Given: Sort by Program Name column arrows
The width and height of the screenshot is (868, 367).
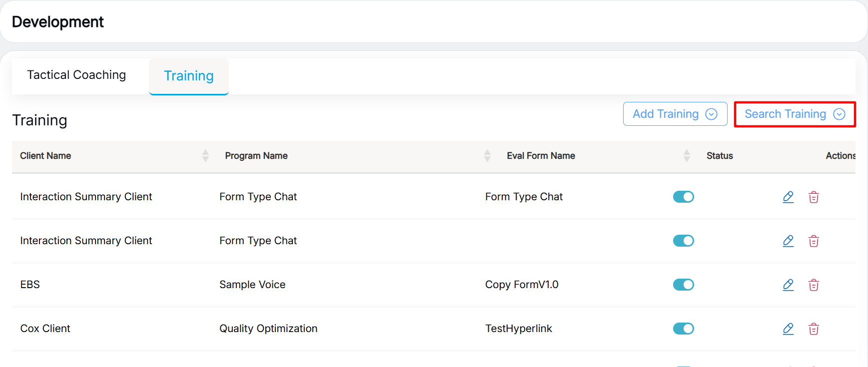Looking at the screenshot, I should [487, 156].
